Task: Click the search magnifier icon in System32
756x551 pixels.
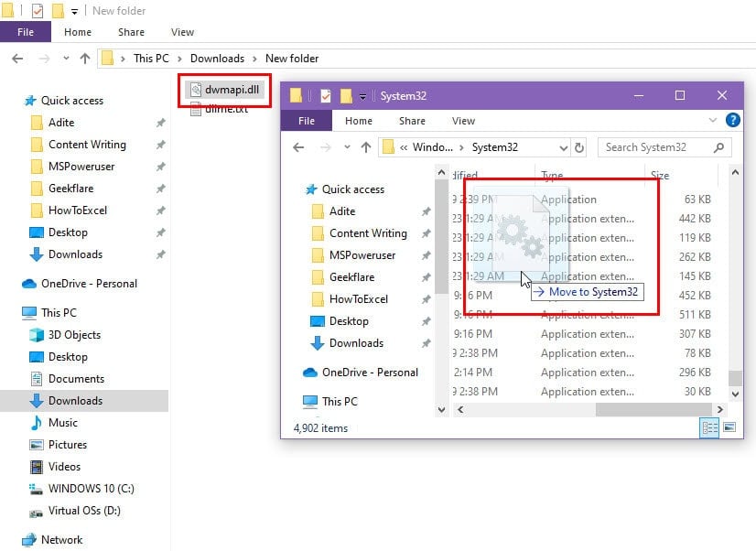Action: coord(718,147)
